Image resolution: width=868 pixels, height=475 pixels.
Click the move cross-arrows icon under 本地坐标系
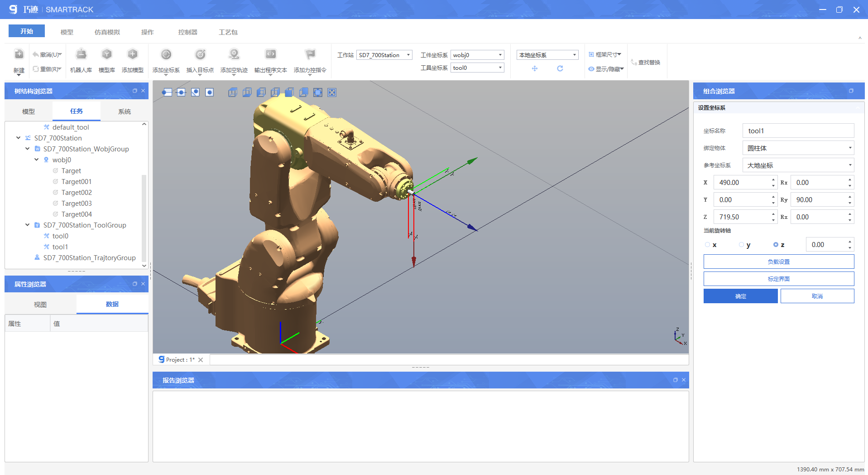point(535,68)
